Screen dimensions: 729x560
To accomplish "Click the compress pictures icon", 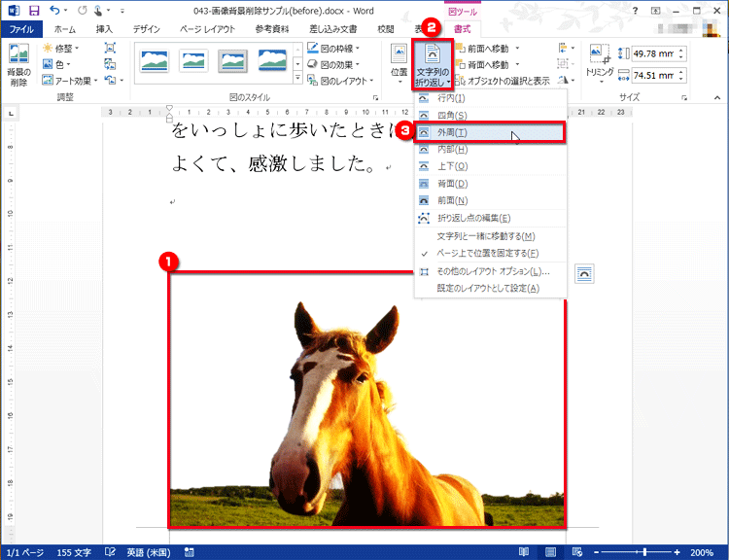I will (x=110, y=48).
